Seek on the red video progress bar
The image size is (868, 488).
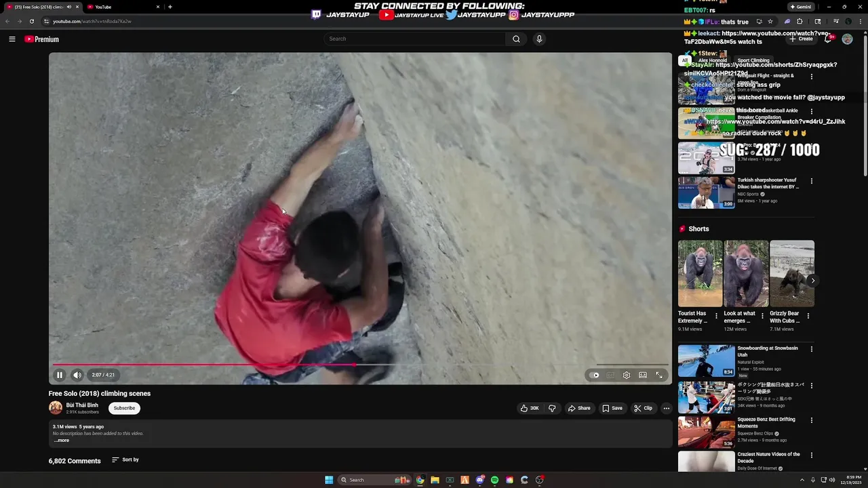click(361, 365)
